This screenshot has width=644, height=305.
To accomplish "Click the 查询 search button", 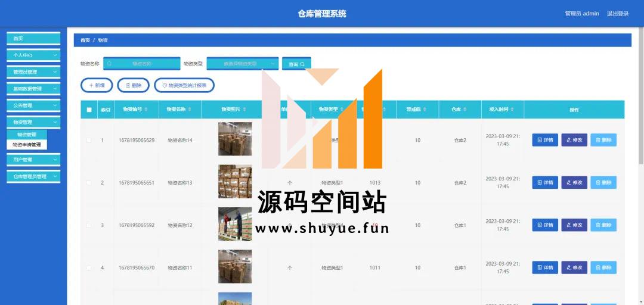I will click(x=296, y=64).
